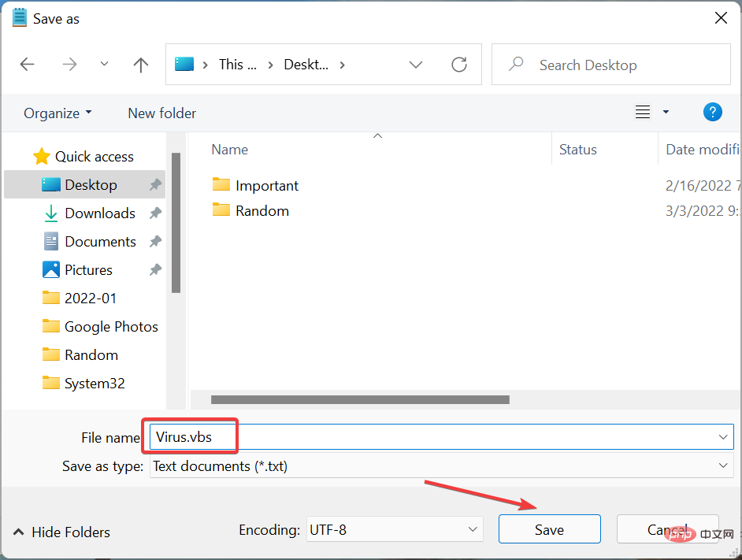Click the File name input containing Virus.vbs
This screenshot has height=560, width=742.
(x=442, y=436)
